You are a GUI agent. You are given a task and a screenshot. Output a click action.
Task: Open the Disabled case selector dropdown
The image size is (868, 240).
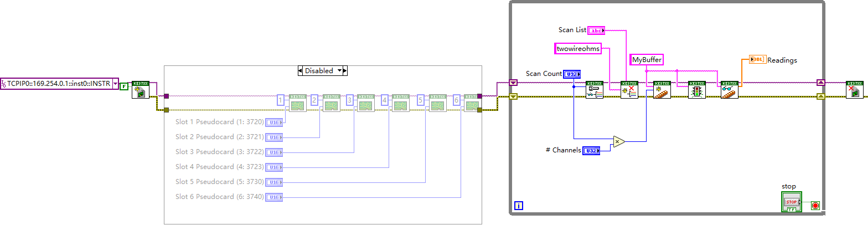(340, 71)
